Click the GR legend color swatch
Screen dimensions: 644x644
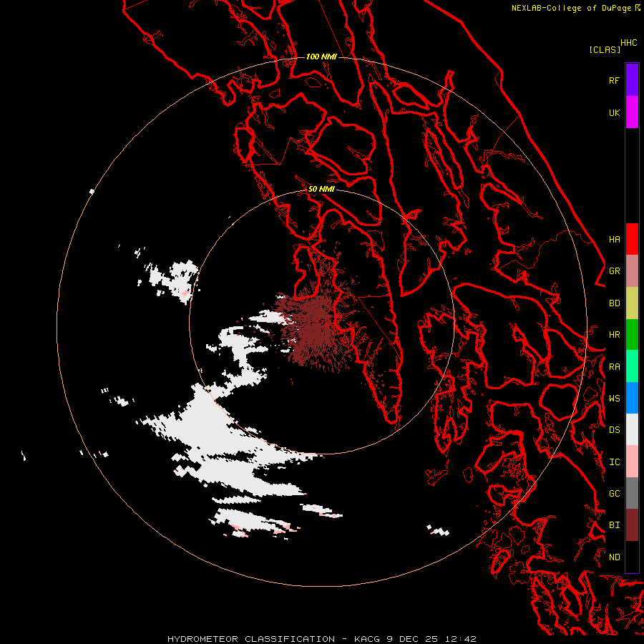coord(632,271)
